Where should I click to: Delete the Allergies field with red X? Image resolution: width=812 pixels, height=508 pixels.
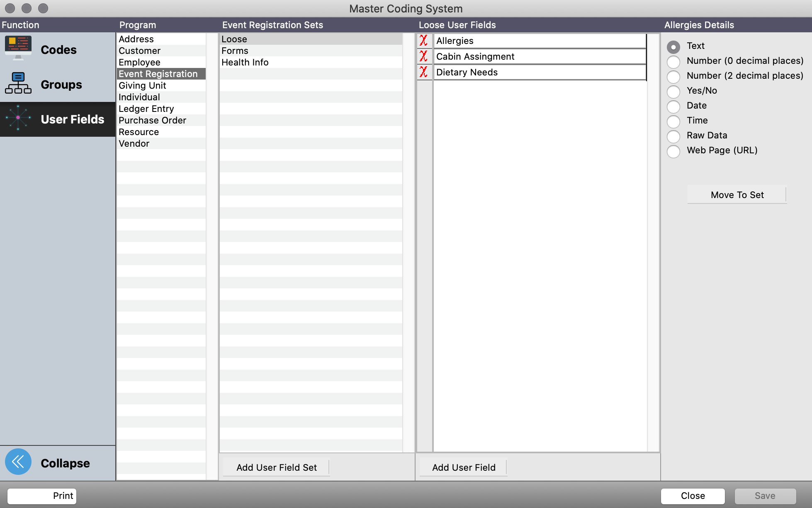click(x=423, y=41)
